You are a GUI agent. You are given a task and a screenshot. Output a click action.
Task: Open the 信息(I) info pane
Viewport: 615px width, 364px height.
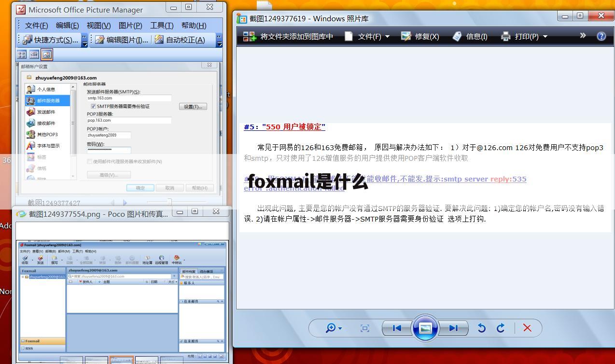pyautogui.click(x=470, y=36)
